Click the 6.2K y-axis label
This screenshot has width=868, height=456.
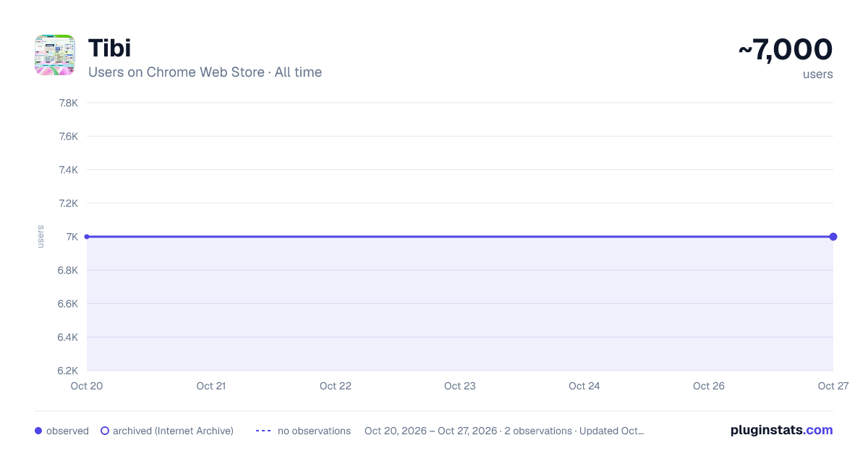point(68,371)
